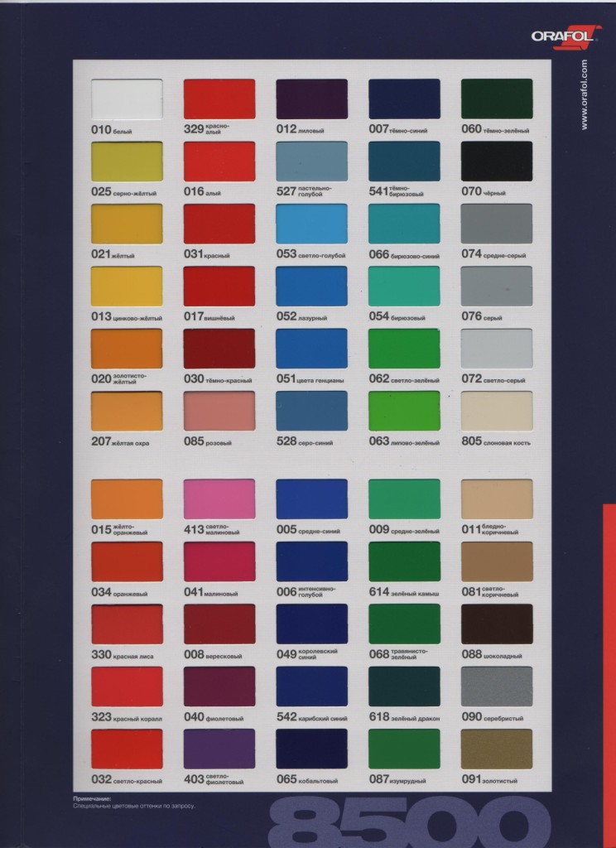This screenshot has height=848, width=616.
Task: Click the 070 чёрный black swatch
Action: (x=496, y=161)
